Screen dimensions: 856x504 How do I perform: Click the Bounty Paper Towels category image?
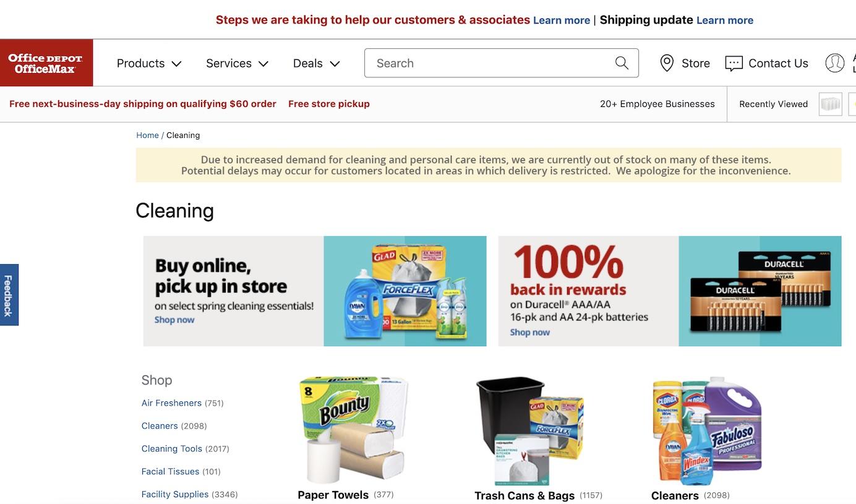[353, 430]
